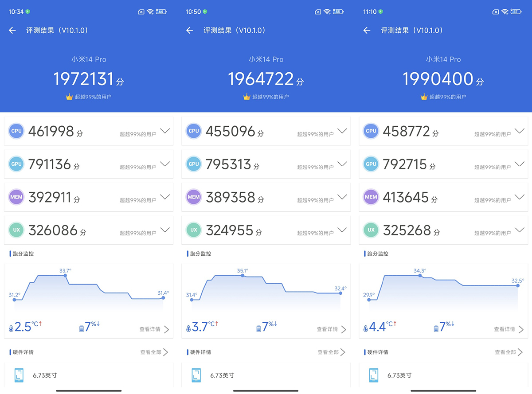Viewport: 532px width, 394px height.
Task: Click the MEM icon next to 413645
Action: [x=371, y=197]
